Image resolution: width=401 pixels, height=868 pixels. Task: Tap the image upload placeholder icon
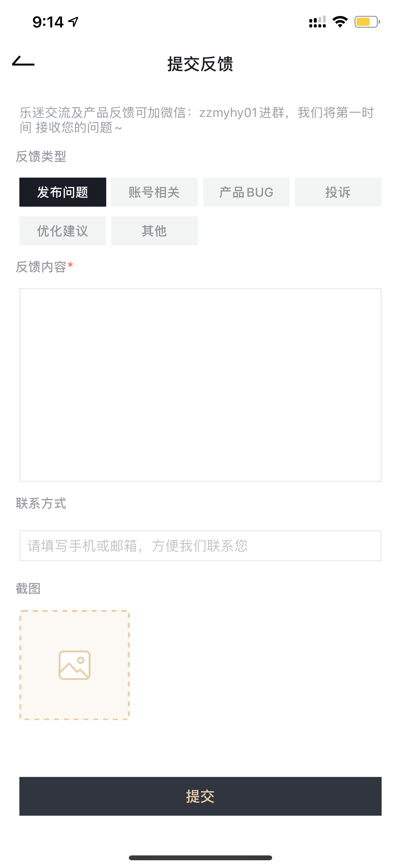(x=75, y=665)
